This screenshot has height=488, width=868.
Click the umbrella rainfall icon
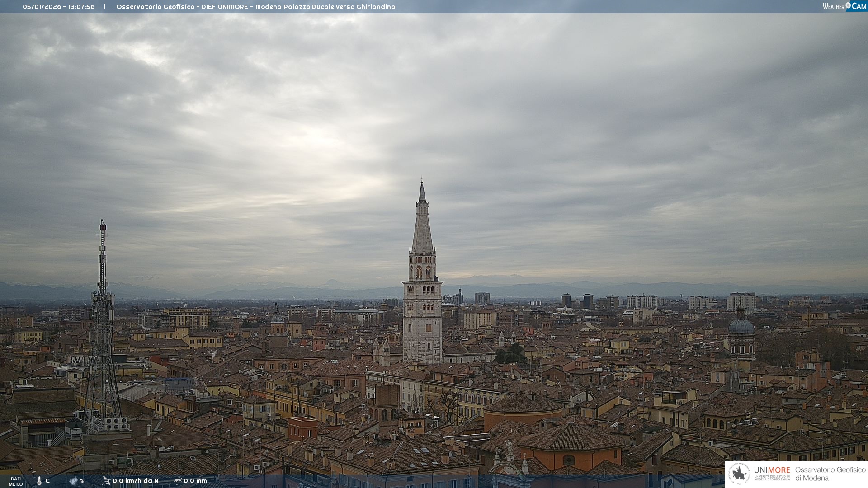pyautogui.click(x=178, y=480)
